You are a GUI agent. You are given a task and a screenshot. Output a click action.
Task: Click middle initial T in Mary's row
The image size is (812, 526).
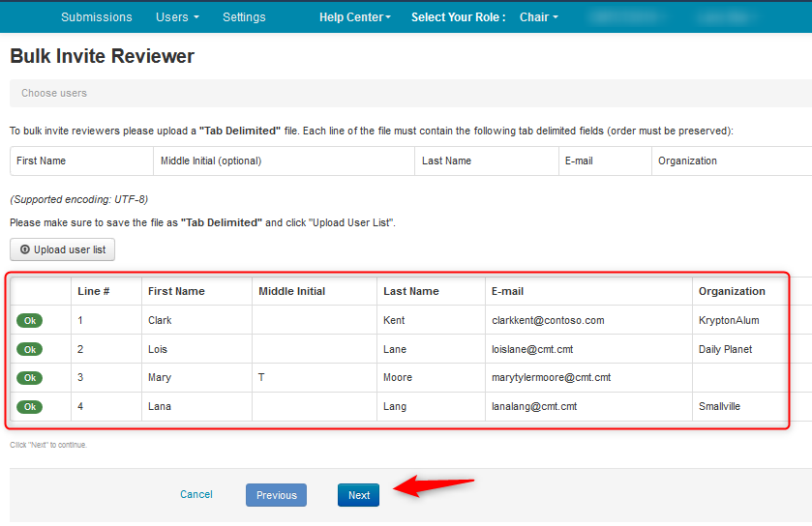pos(261,377)
